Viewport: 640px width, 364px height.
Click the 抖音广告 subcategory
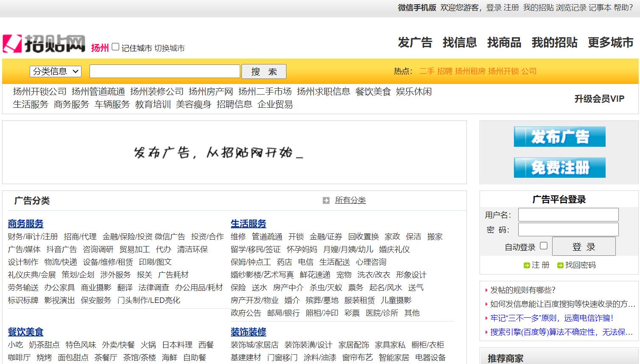tap(62, 249)
